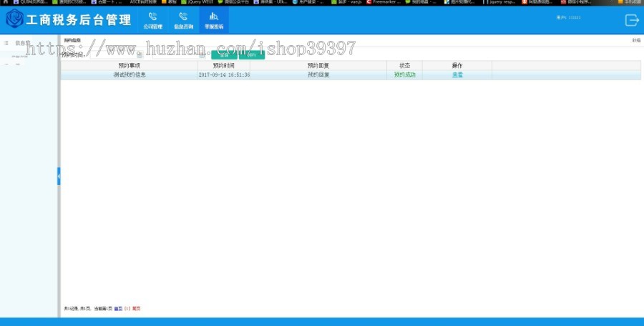Open the 公司管理 top navigation item

click(153, 21)
